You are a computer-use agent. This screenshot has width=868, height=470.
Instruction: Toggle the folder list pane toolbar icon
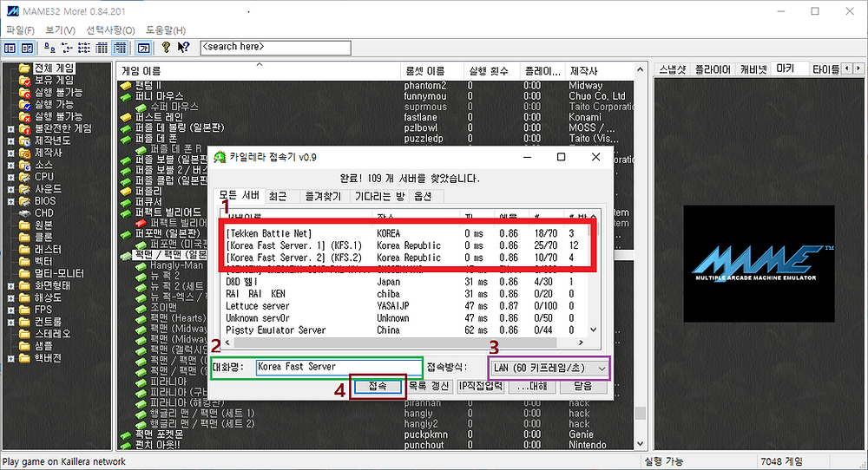coord(10,48)
